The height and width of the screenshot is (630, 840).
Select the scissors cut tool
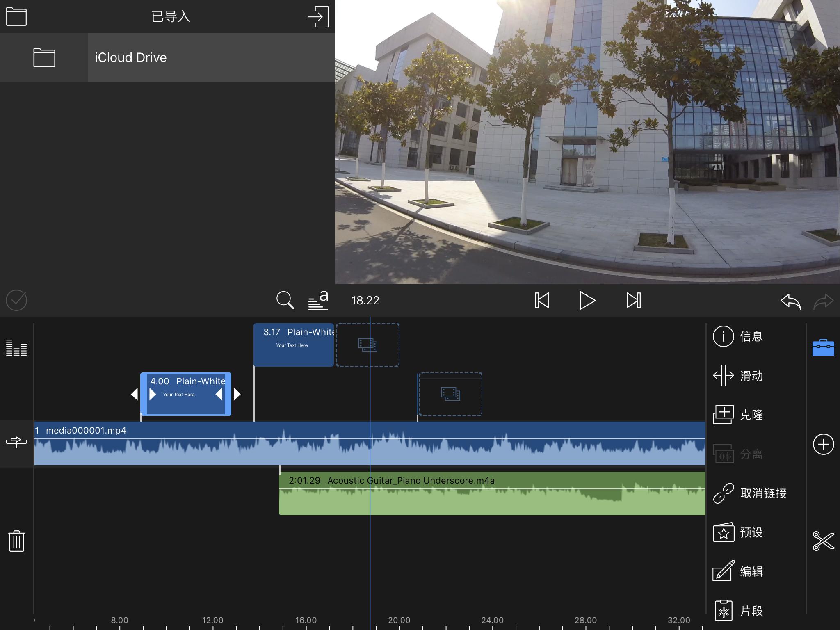823,541
